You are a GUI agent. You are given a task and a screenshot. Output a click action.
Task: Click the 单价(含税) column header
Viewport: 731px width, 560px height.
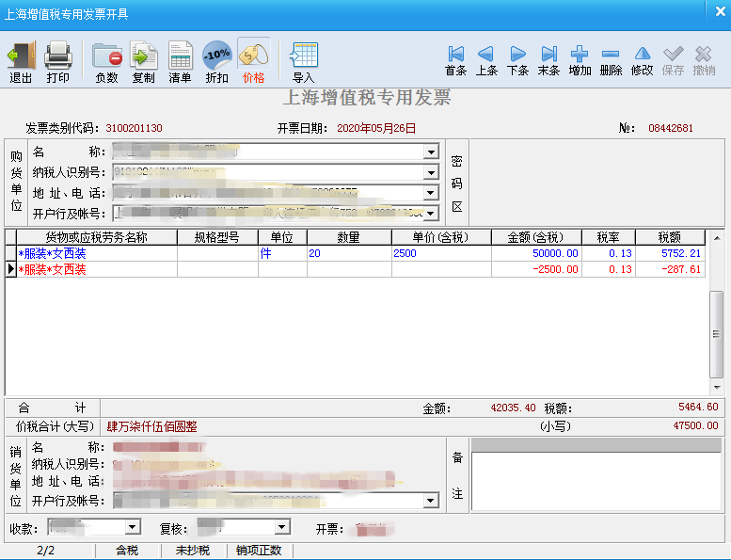(441, 237)
